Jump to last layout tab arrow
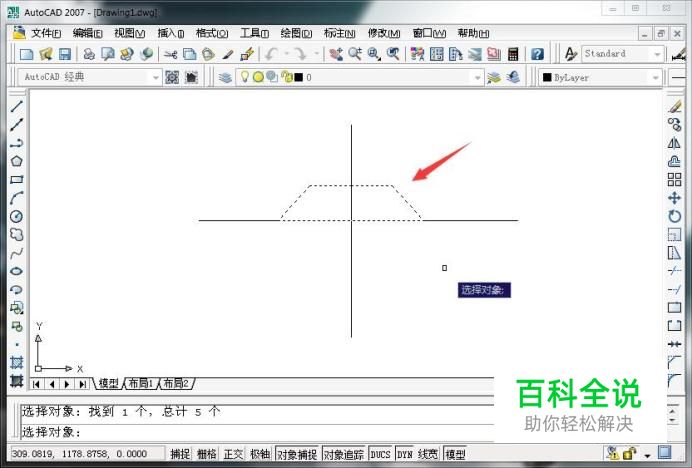The width and height of the screenshot is (692, 468). (x=82, y=384)
